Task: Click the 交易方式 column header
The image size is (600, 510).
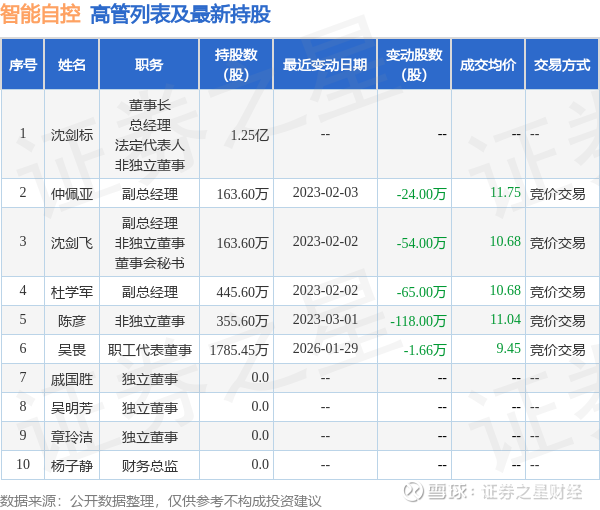Action: [x=562, y=65]
